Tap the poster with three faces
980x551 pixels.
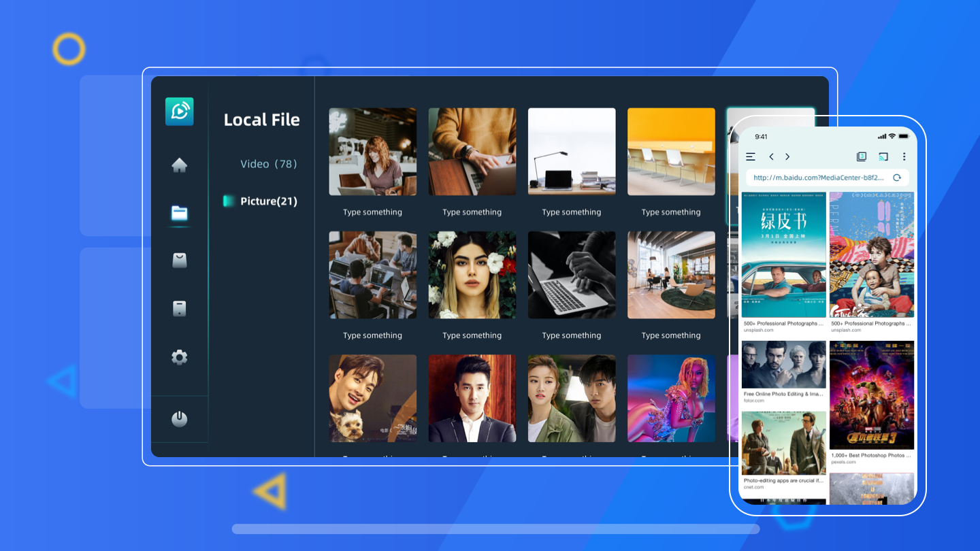point(783,365)
